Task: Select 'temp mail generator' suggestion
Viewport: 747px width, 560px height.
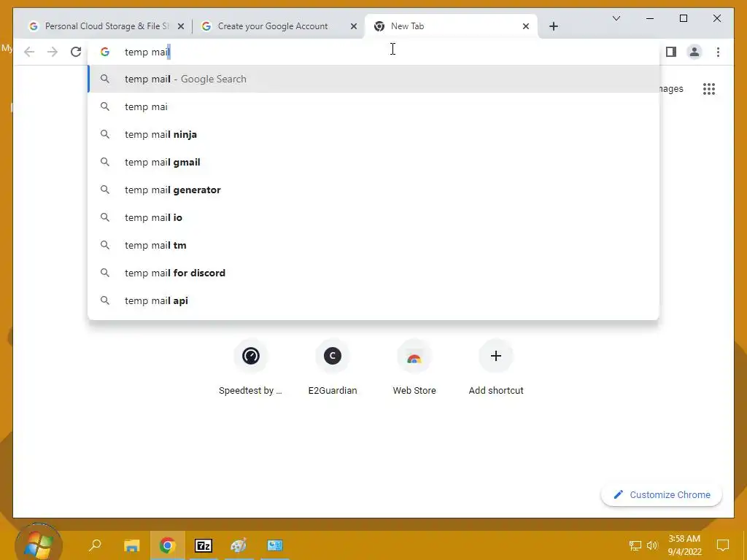Action: 373,190
